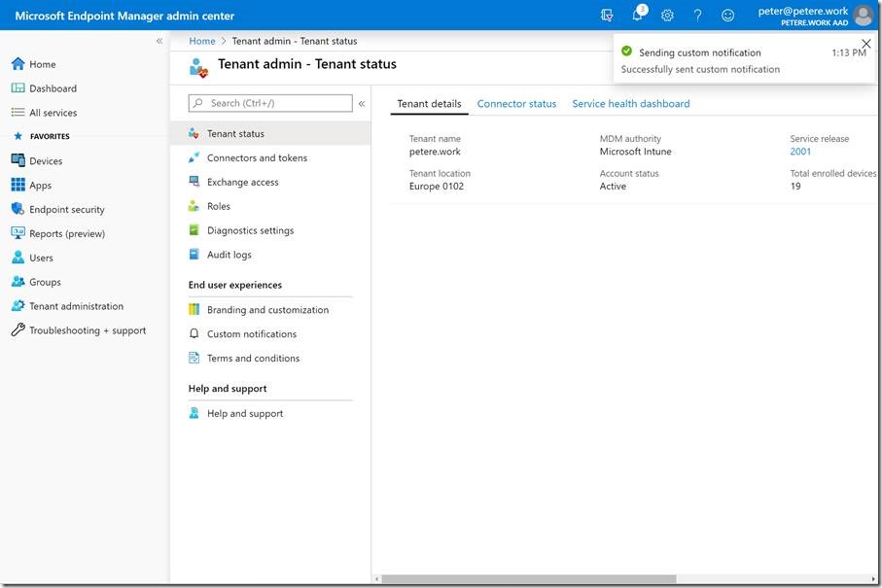Go to Home in the breadcrumb
Image resolution: width=882 pixels, height=588 pixels.
202,41
